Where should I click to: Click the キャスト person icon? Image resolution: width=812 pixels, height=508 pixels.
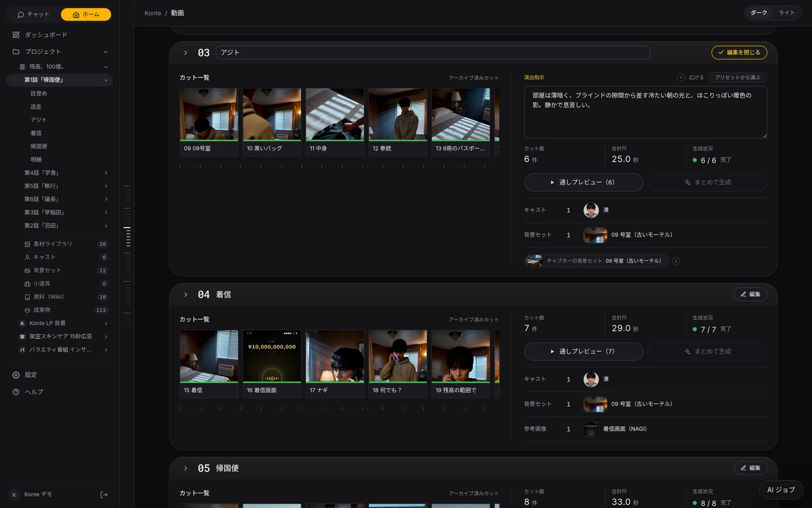tap(27, 258)
